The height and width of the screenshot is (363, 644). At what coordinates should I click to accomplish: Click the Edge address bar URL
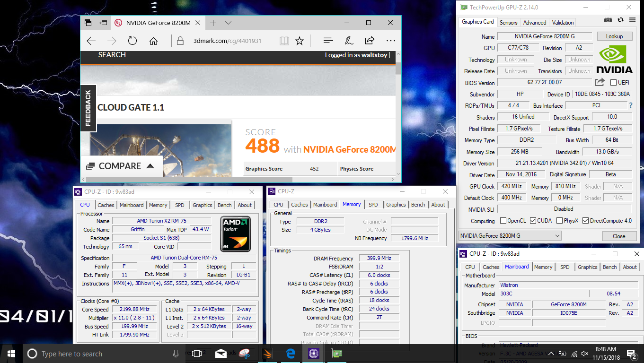point(228,41)
